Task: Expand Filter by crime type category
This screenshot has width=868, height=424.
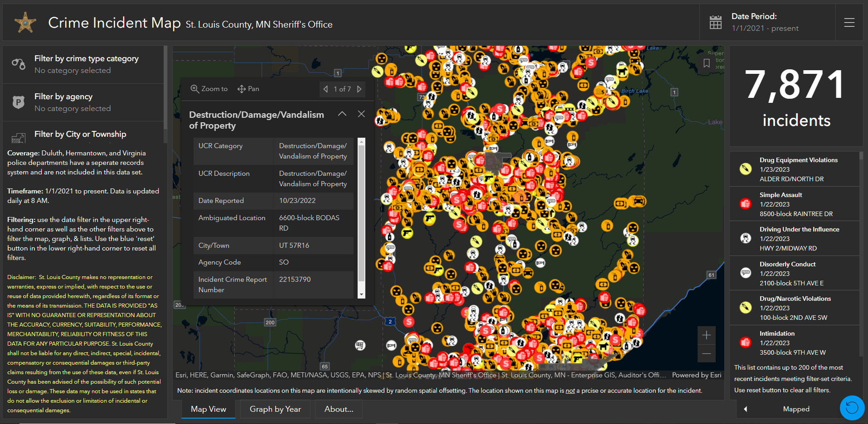Action: tap(83, 64)
